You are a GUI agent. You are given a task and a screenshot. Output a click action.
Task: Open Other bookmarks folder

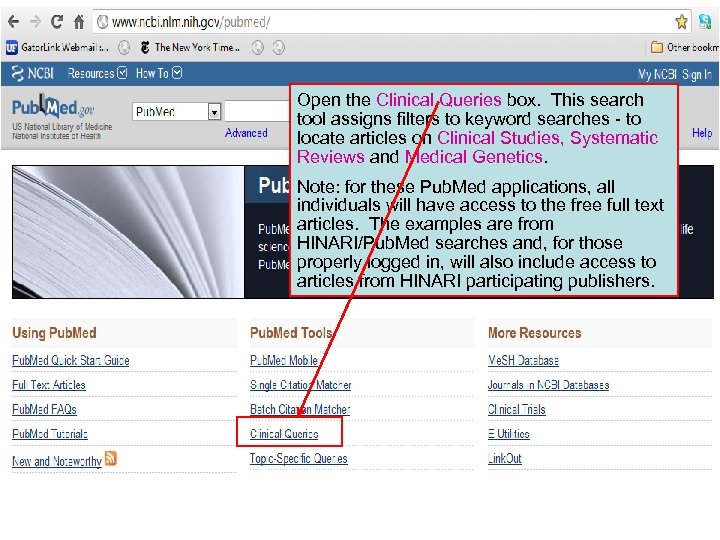(x=684, y=47)
